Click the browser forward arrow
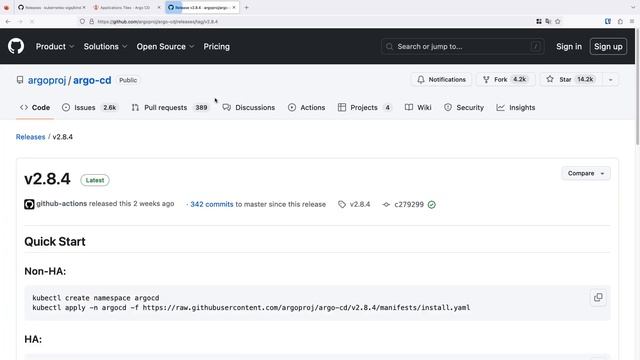The image size is (640, 360). 20,21
